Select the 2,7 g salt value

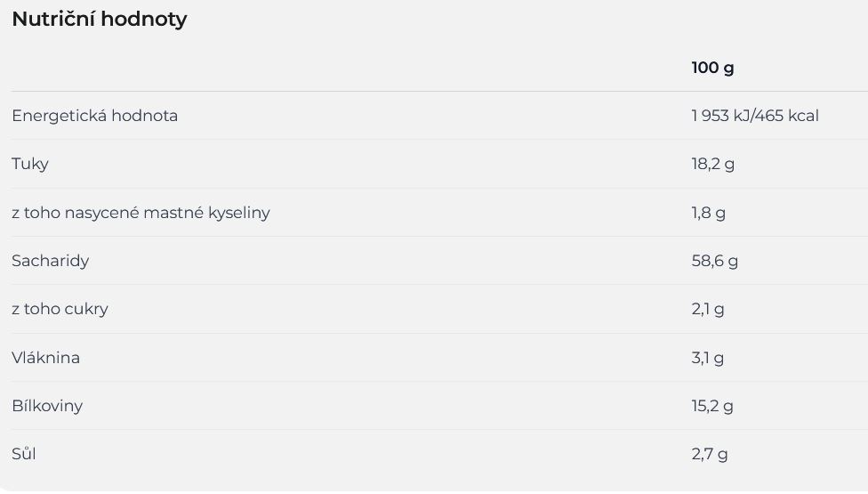coord(710,454)
